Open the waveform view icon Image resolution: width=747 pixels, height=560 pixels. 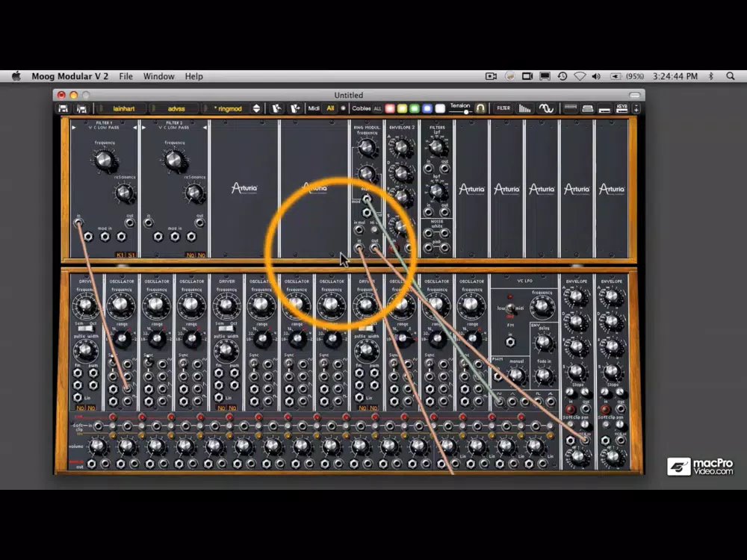(x=546, y=108)
